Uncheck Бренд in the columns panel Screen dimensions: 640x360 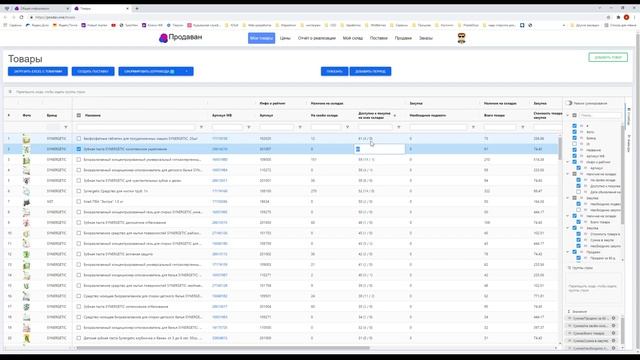[x=575, y=138]
